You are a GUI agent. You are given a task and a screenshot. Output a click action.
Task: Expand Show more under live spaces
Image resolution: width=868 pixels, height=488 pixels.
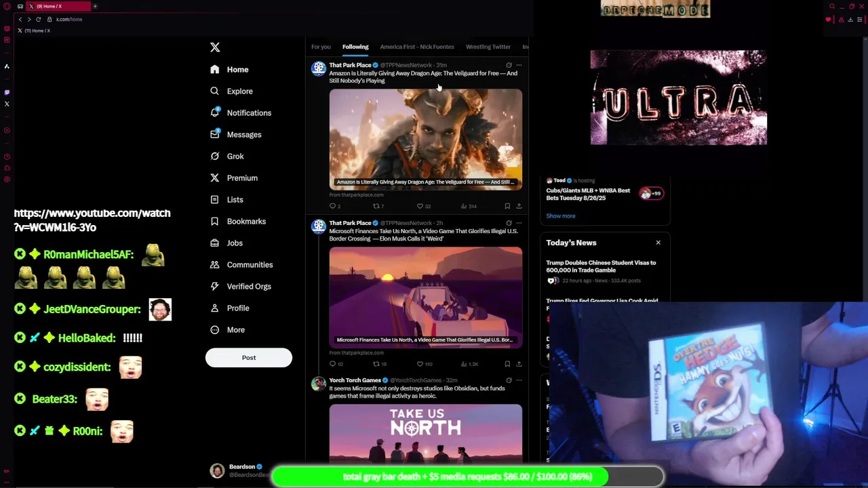click(x=561, y=216)
